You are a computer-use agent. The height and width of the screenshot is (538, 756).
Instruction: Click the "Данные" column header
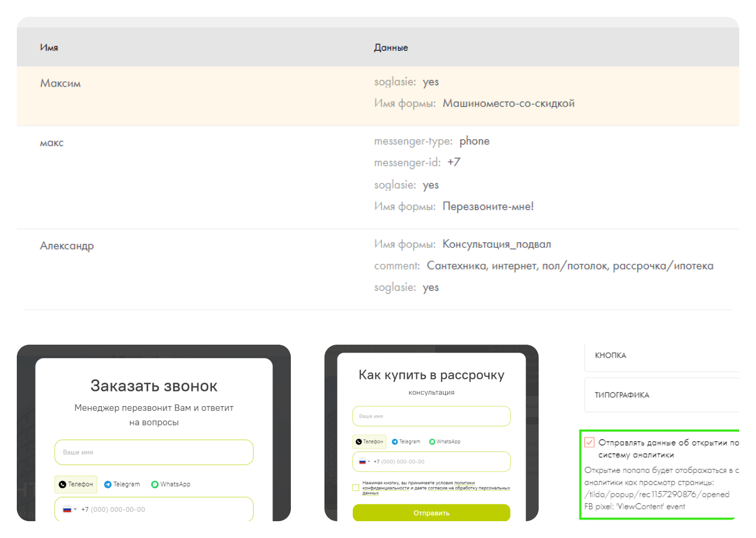coord(391,47)
